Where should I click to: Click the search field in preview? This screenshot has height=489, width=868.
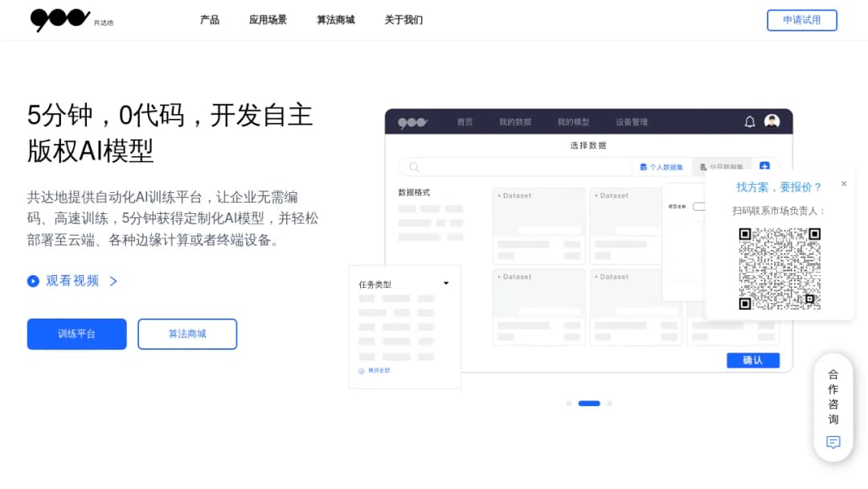point(515,166)
